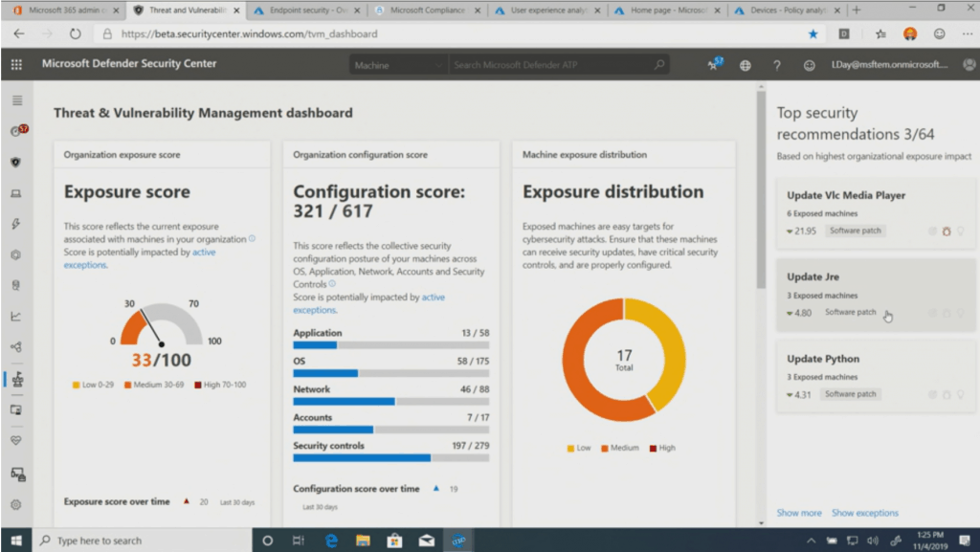This screenshot has width=980, height=552.
Task: Switch to Microsoft 365 admin center tab
Action: 65,11
